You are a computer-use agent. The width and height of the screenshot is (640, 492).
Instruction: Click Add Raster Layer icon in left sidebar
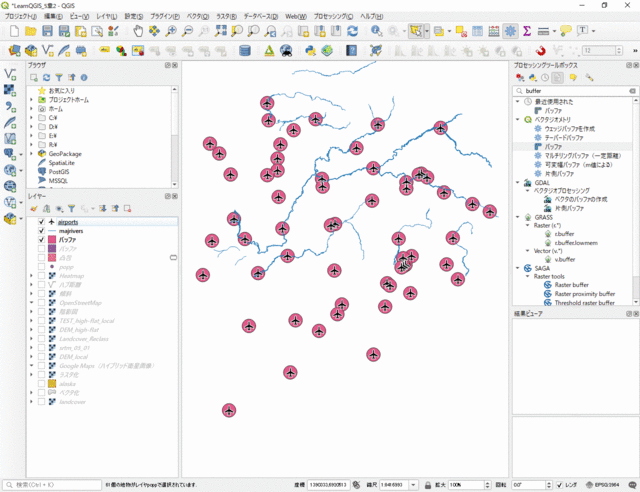coord(10,90)
